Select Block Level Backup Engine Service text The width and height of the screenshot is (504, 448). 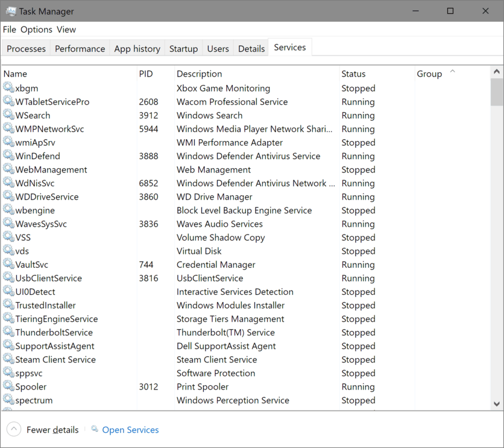tap(244, 210)
